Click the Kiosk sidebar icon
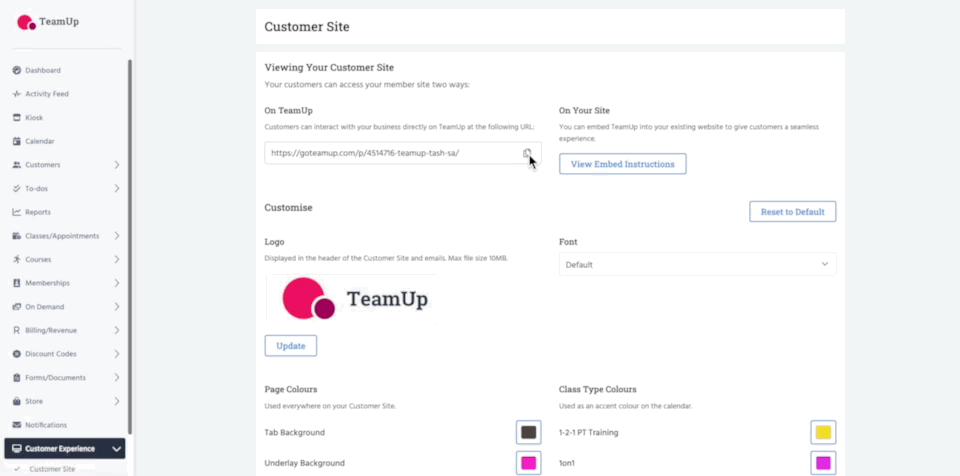 [x=17, y=118]
